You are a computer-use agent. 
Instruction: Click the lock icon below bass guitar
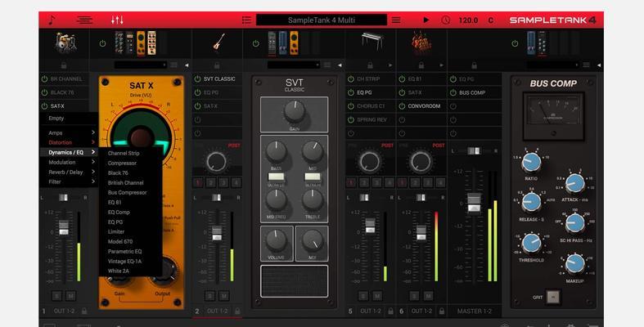click(x=217, y=65)
